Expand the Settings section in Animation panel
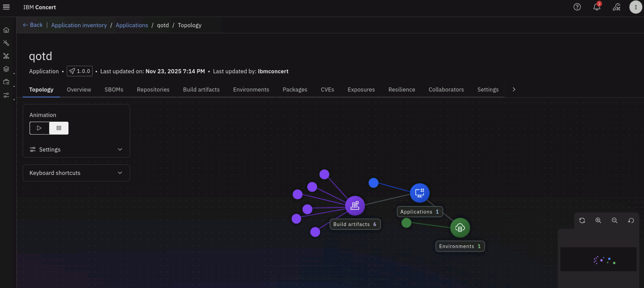The image size is (644, 288). [x=76, y=150]
